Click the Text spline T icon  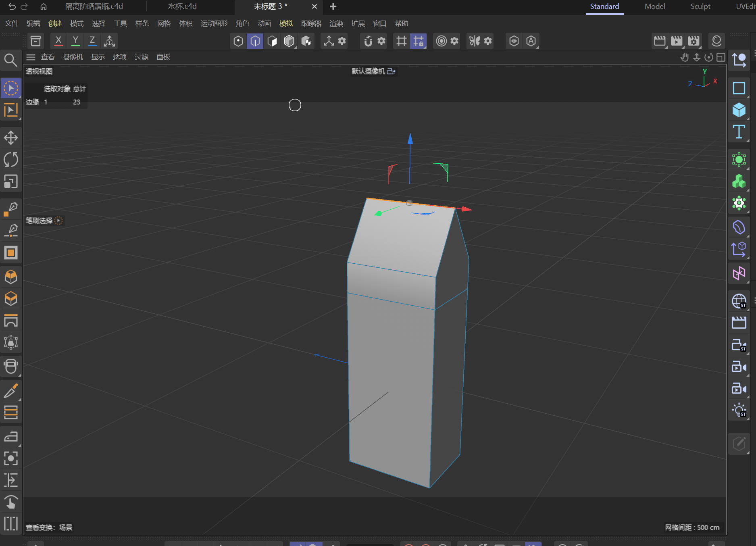[739, 132]
